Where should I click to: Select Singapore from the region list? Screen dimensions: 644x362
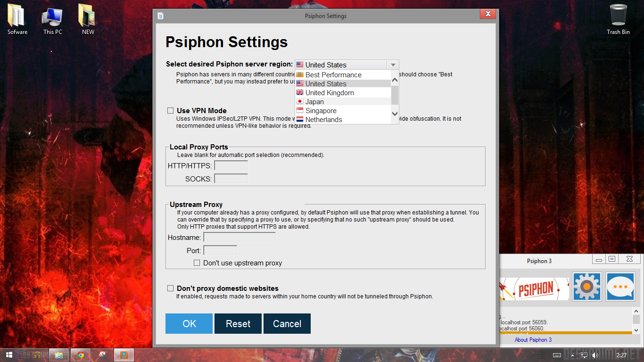tap(343, 111)
